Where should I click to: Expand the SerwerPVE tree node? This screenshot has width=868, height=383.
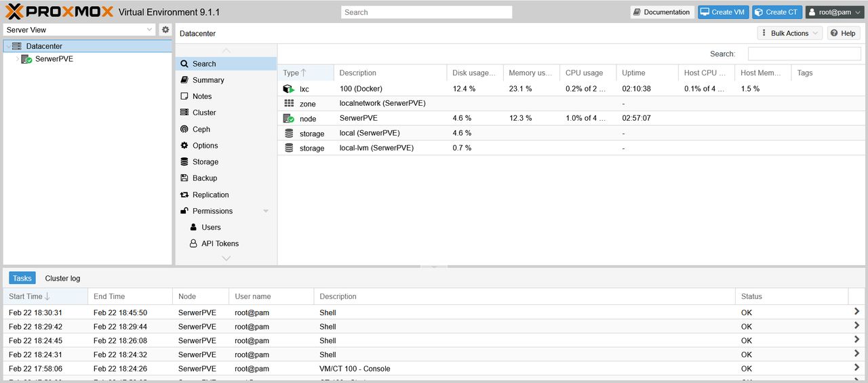click(x=18, y=59)
